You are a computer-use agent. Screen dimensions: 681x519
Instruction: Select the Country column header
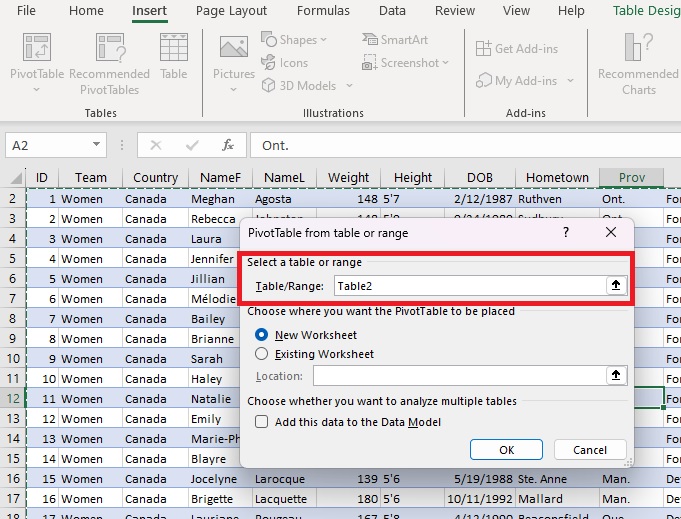[155, 178]
